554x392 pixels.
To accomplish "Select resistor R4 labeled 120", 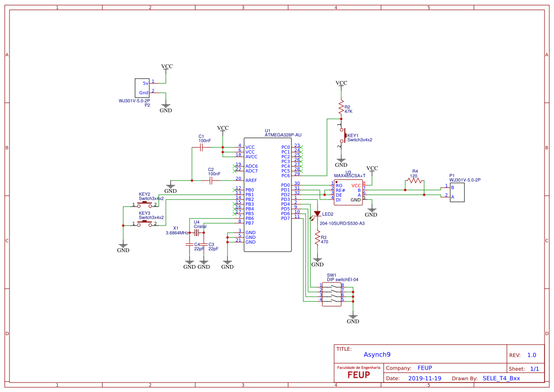I will (415, 181).
